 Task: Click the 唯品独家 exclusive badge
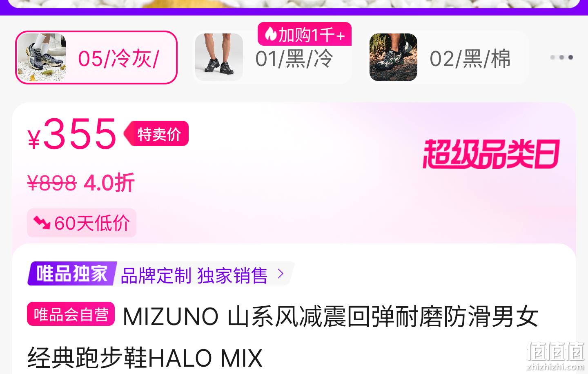click(72, 274)
